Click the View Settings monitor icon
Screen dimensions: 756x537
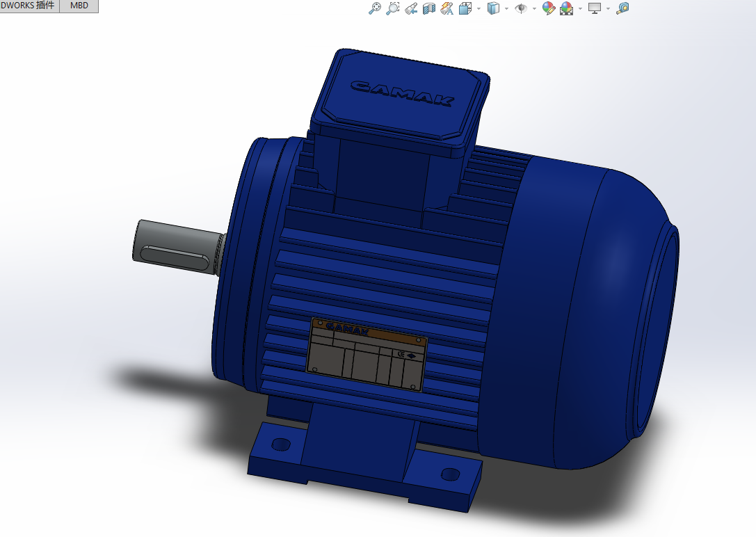click(x=595, y=8)
